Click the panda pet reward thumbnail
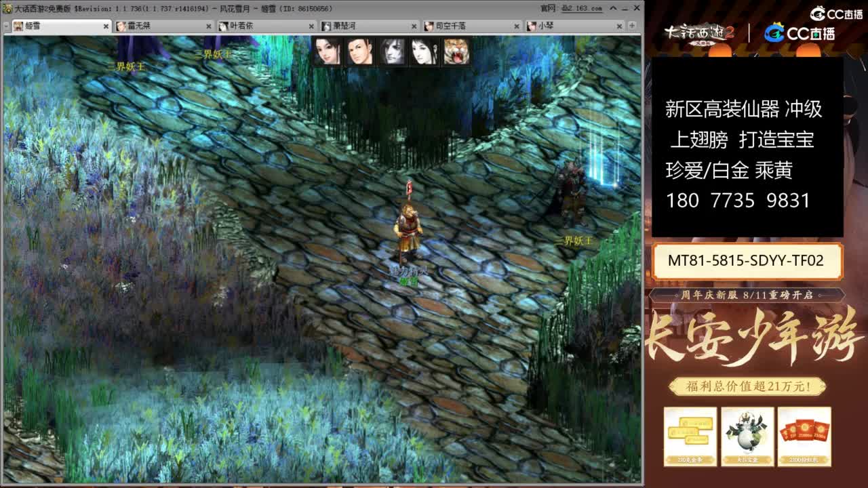The height and width of the screenshot is (488, 868). coord(747,436)
